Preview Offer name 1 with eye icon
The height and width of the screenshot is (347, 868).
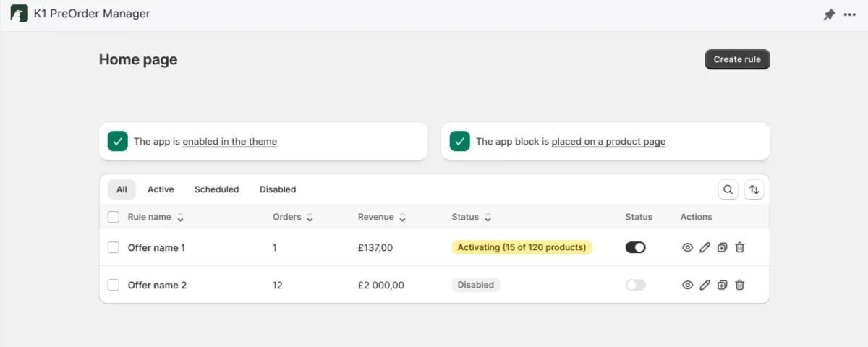pos(687,247)
